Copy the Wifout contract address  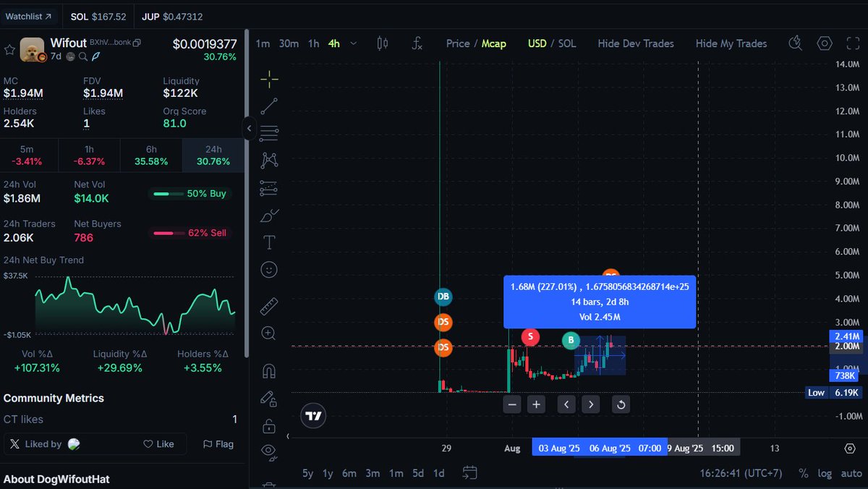137,43
